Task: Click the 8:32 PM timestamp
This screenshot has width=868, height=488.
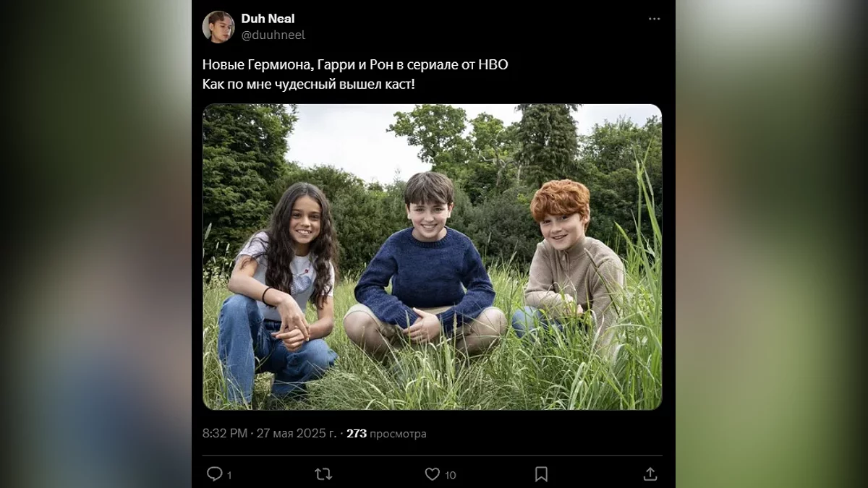Action: pyautogui.click(x=225, y=434)
